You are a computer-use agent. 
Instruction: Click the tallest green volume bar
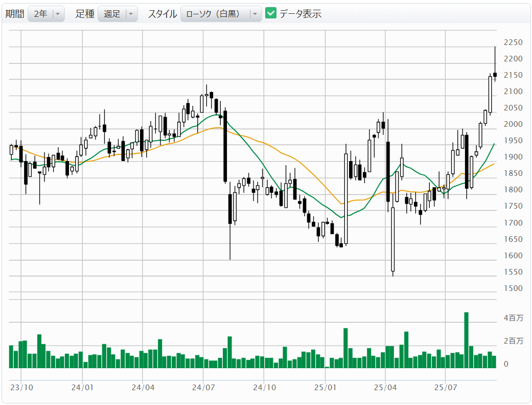coord(466,340)
